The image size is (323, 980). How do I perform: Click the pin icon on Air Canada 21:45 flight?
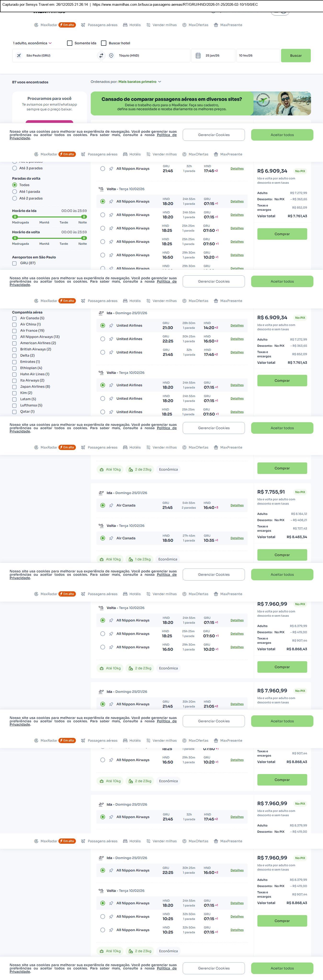[x=111, y=505]
